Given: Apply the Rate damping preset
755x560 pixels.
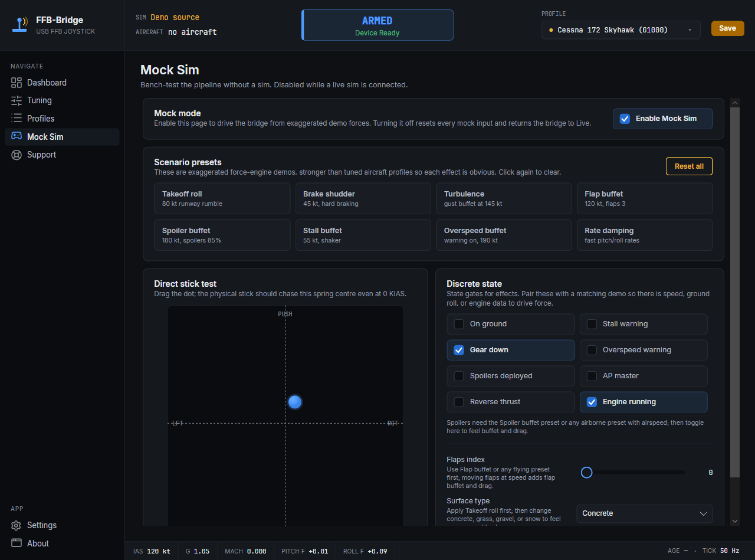Looking at the screenshot, I should pyautogui.click(x=645, y=235).
